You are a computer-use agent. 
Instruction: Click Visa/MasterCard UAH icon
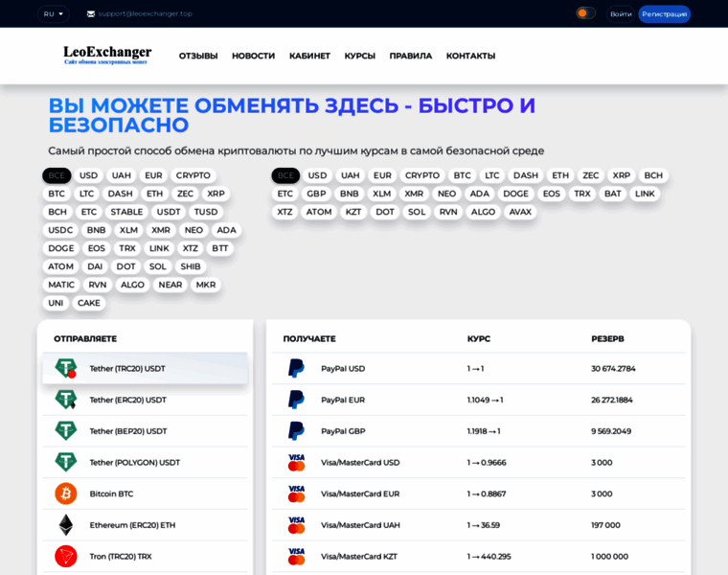click(296, 525)
